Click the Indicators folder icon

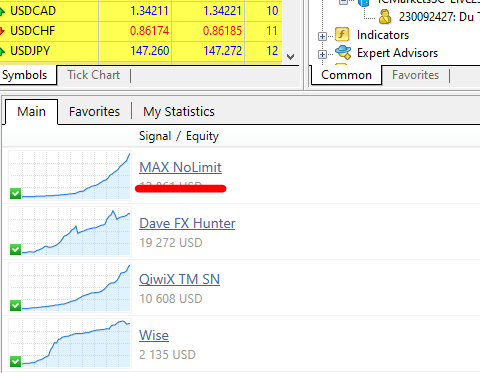[342, 34]
